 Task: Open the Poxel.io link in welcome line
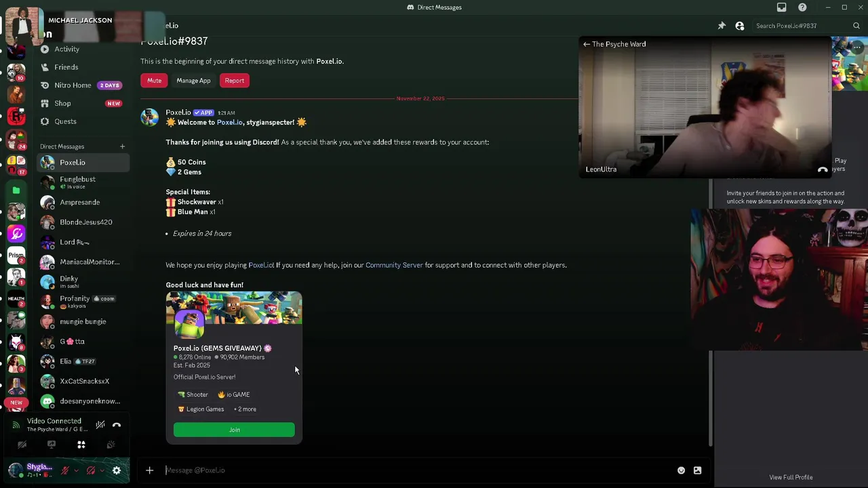pyautogui.click(x=230, y=123)
